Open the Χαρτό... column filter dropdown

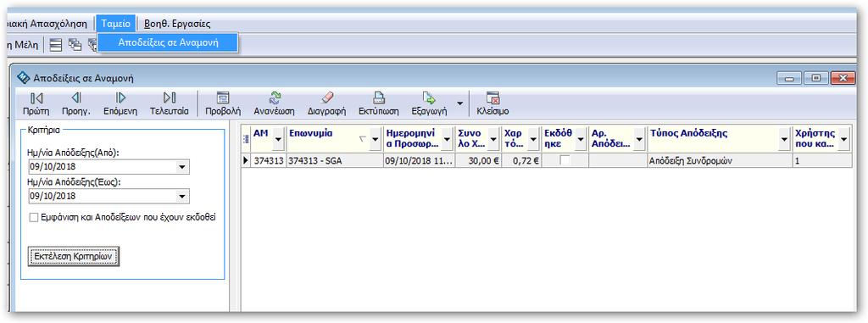point(534,140)
